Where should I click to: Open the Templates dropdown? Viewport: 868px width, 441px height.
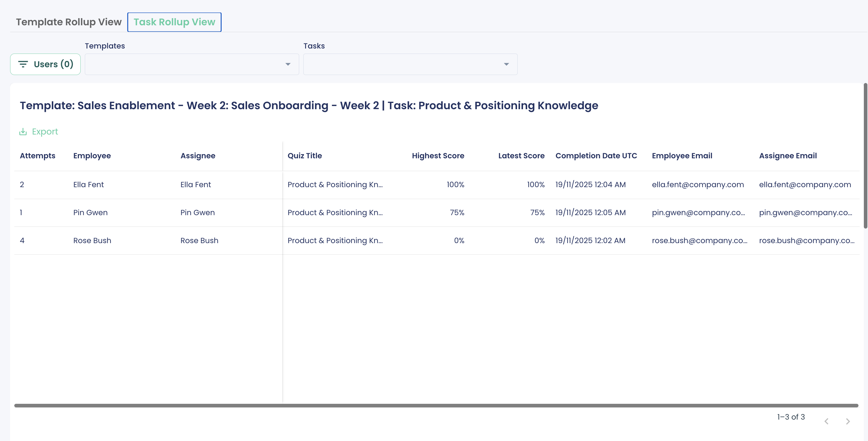pyautogui.click(x=192, y=64)
